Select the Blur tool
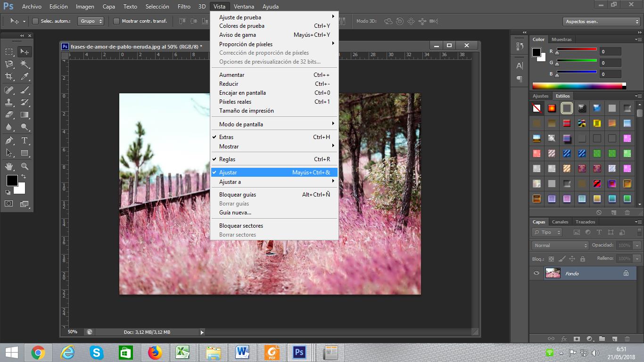Screen dimensions: 644x362 (x=9, y=127)
